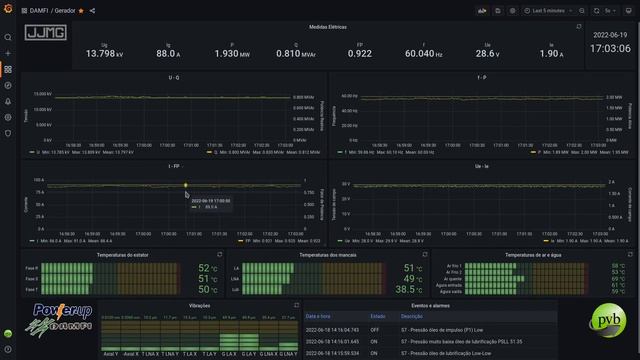
Task: Sort events by Data e hora column
Action: point(318,316)
